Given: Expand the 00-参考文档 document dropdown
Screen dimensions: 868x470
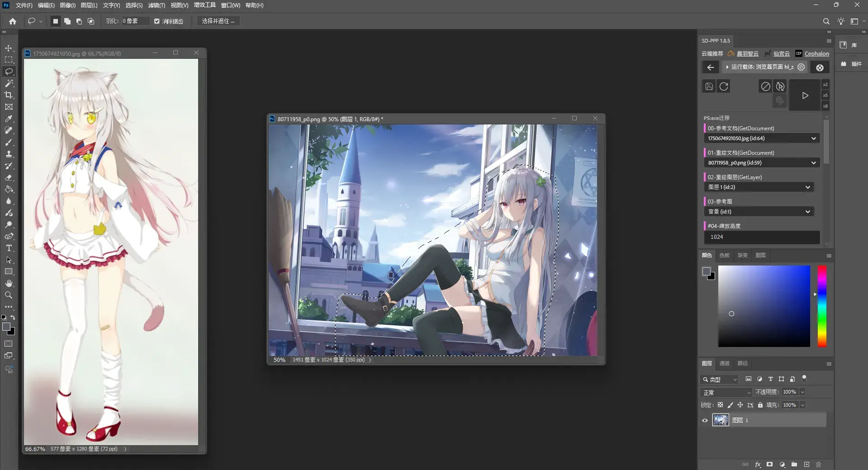Looking at the screenshot, I should (x=762, y=138).
